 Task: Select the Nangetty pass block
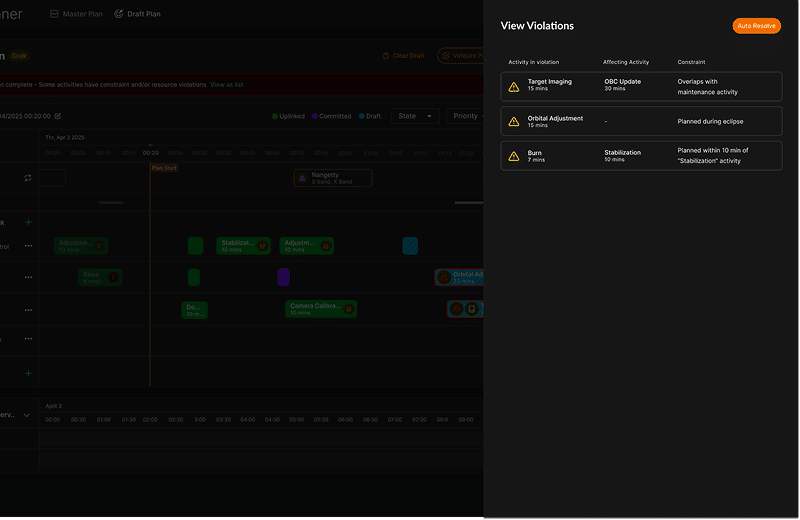pos(333,178)
